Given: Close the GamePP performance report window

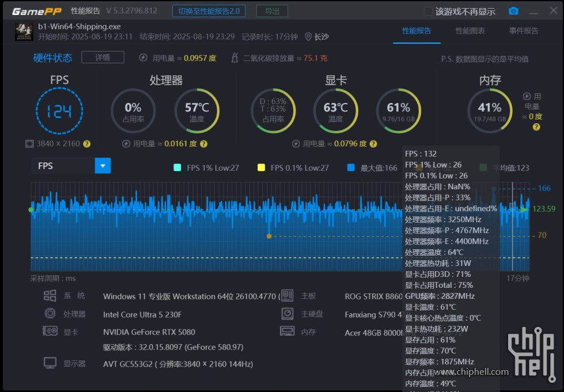Looking at the screenshot, I should click(553, 11).
